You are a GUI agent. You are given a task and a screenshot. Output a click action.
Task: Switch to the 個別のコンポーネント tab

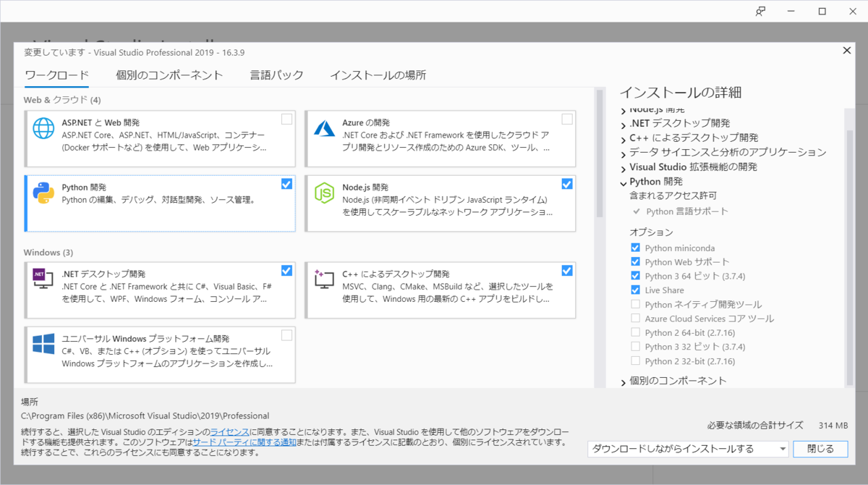coord(170,75)
